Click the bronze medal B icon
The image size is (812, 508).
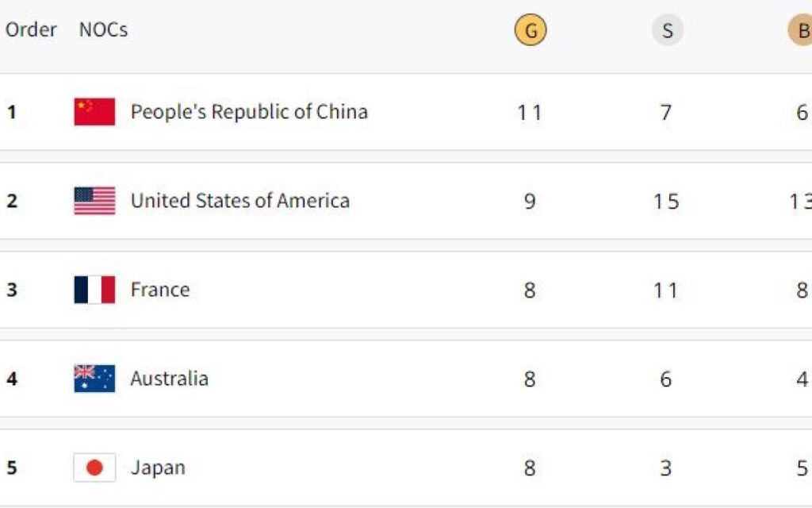pyautogui.click(x=801, y=31)
